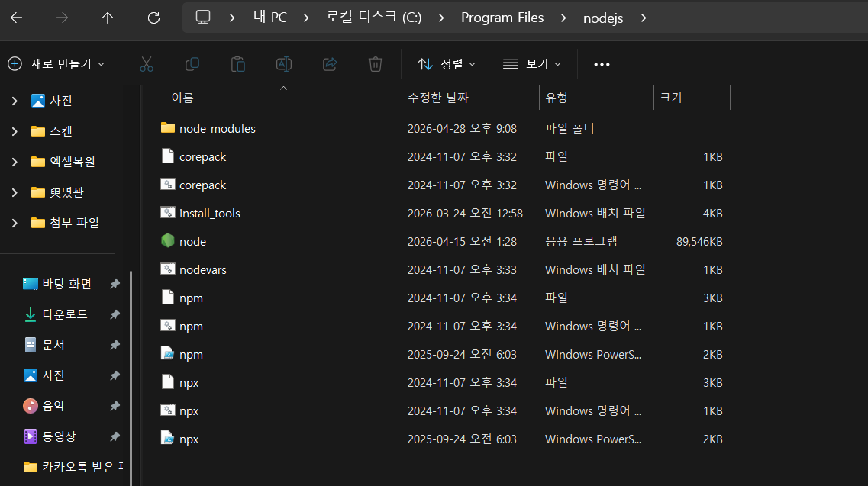
Task: Click the Paste clipboard icon
Action: [238, 64]
